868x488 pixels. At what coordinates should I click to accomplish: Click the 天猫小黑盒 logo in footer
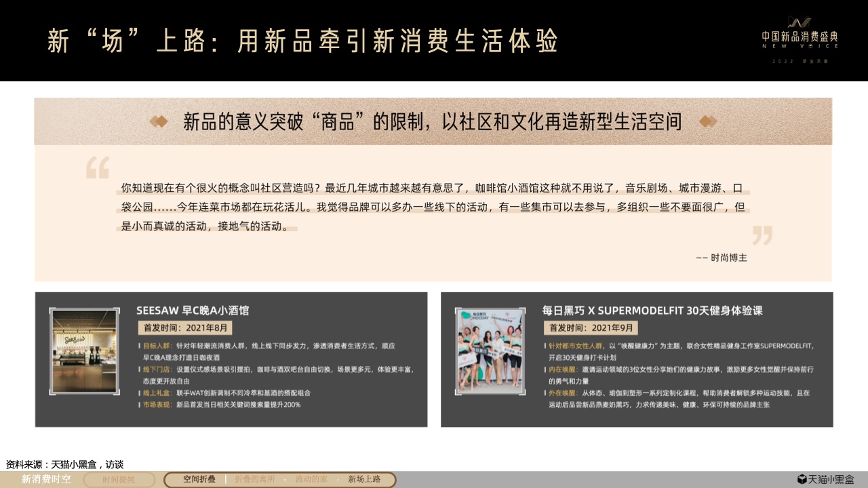click(x=825, y=480)
